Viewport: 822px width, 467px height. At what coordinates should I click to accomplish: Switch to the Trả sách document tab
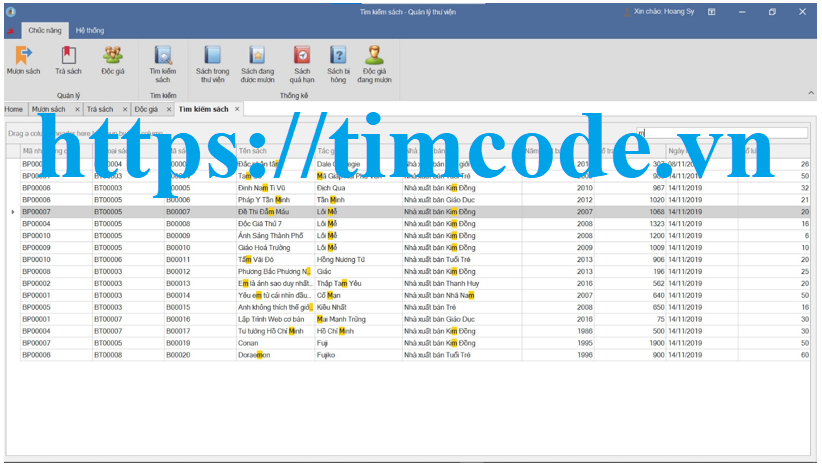pyautogui.click(x=100, y=109)
